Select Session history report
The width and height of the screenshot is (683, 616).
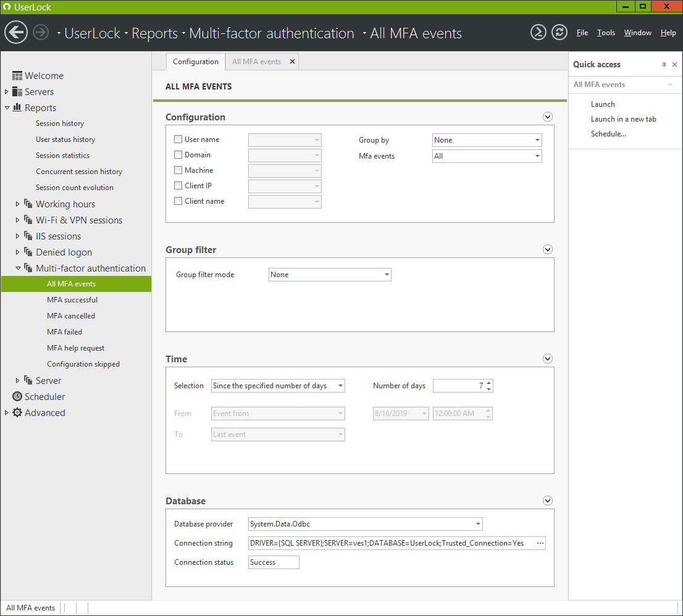click(60, 123)
